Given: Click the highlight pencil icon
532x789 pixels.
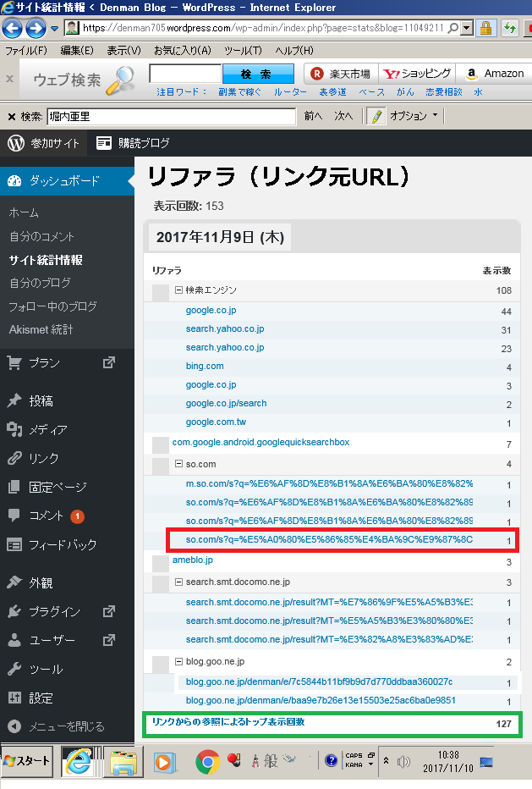Looking at the screenshot, I should point(376,116).
